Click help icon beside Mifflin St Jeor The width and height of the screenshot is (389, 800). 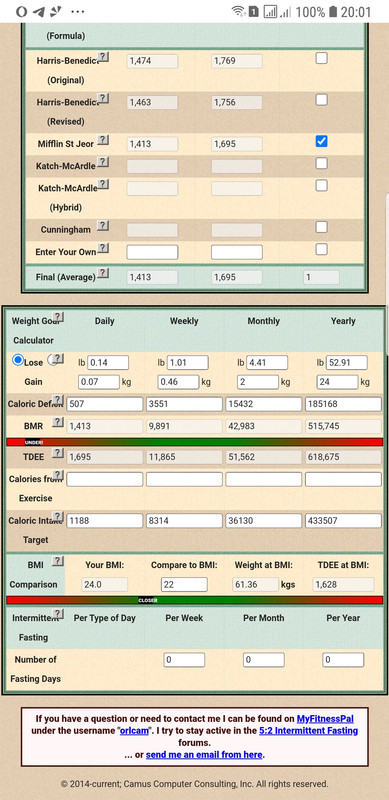[x=103, y=140]
